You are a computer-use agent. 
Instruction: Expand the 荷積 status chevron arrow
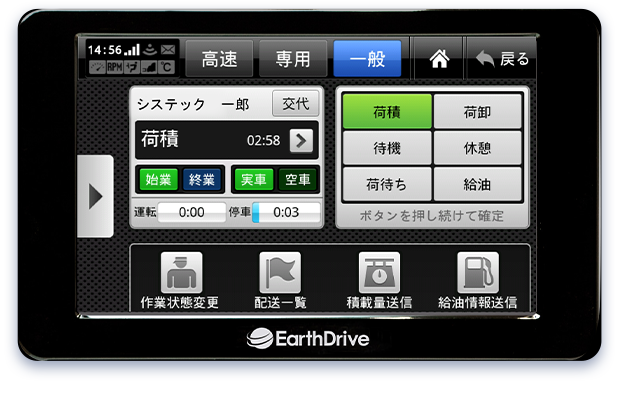pos(301,141)
